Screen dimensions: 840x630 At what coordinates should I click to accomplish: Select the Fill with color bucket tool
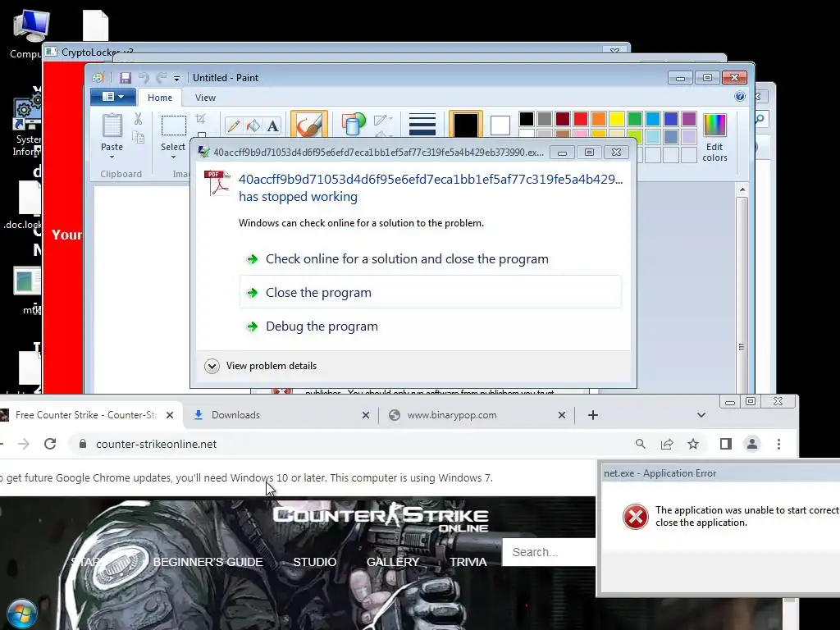pos(253,126)
